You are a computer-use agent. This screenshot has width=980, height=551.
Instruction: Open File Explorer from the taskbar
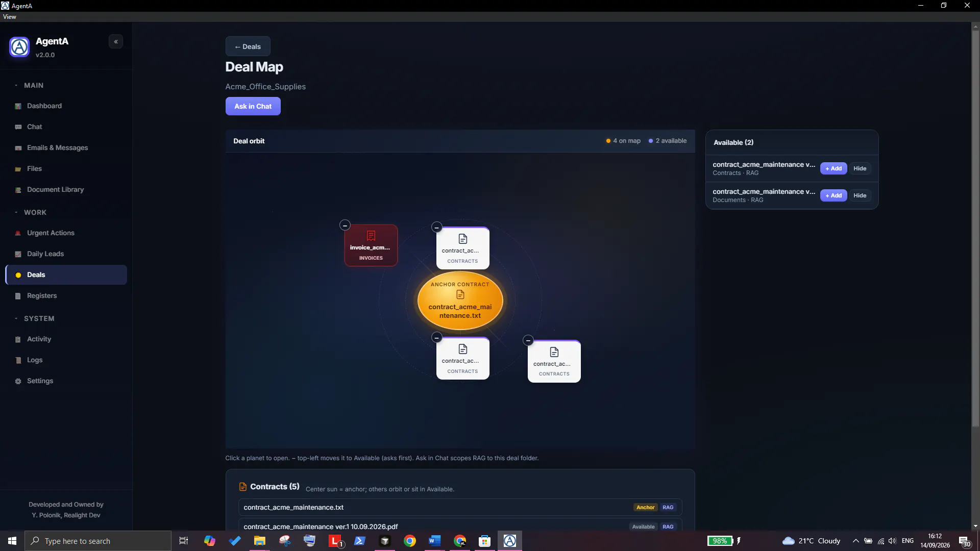coord(260,541)
